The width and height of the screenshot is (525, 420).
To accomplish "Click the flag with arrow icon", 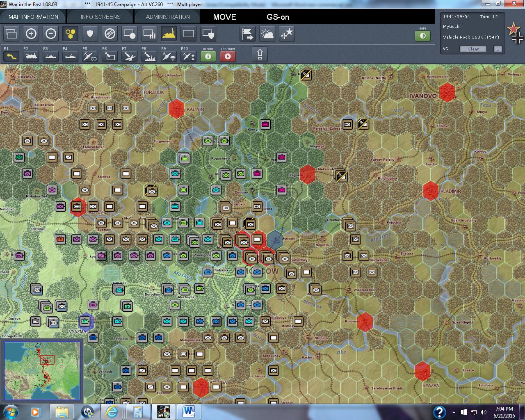I will point(247,34).
